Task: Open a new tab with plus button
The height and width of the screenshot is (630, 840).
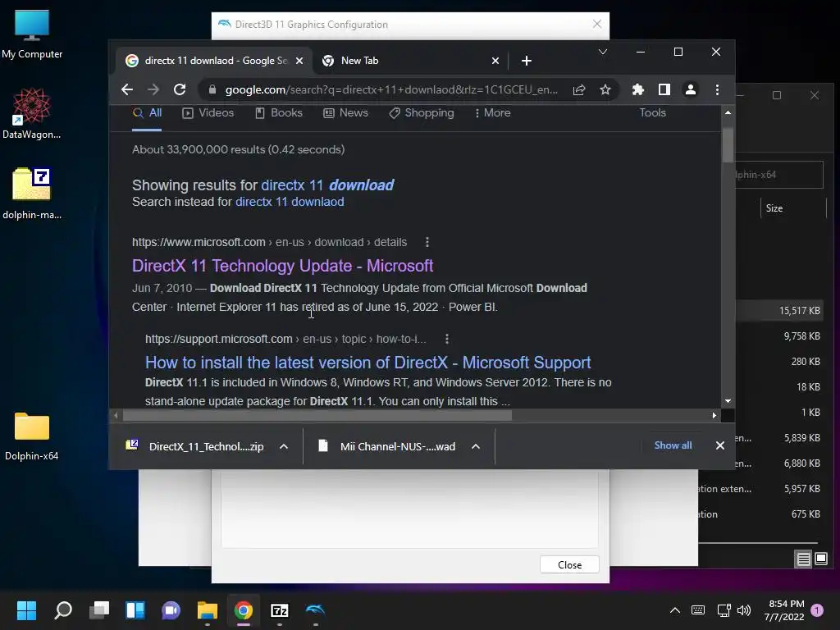Action: pyautogui.click(x=527, y=61)
